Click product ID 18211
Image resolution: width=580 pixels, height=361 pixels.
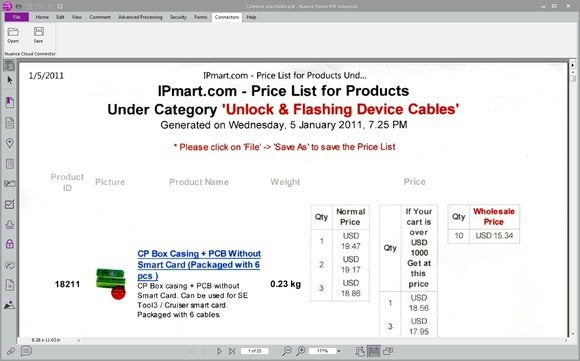point(67,284)
